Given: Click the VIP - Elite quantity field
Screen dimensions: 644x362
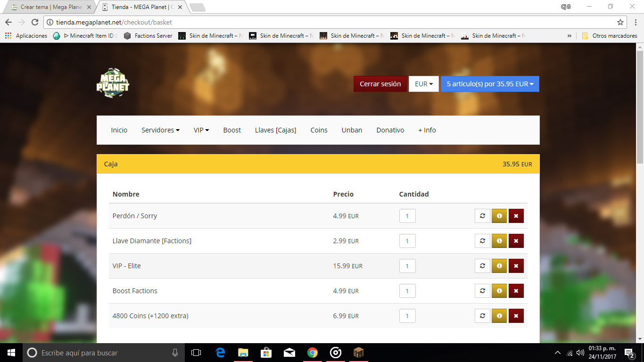Looking at the screenshot, I should 407,266.
